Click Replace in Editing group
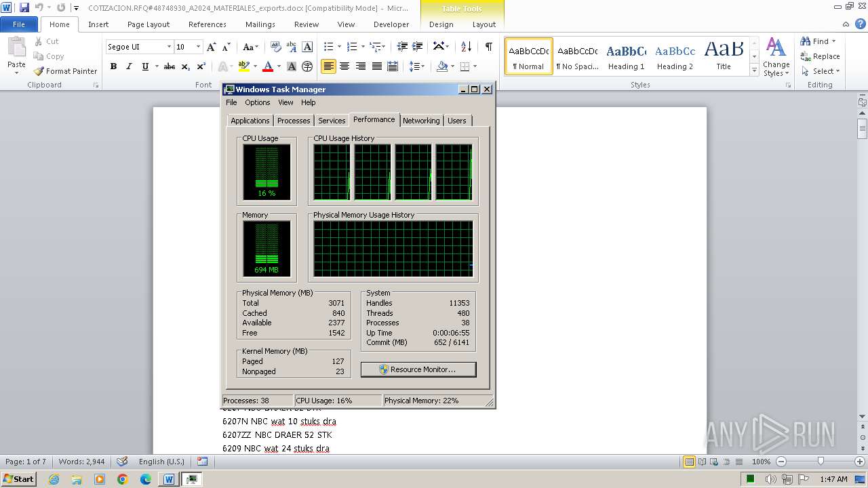 821,56
